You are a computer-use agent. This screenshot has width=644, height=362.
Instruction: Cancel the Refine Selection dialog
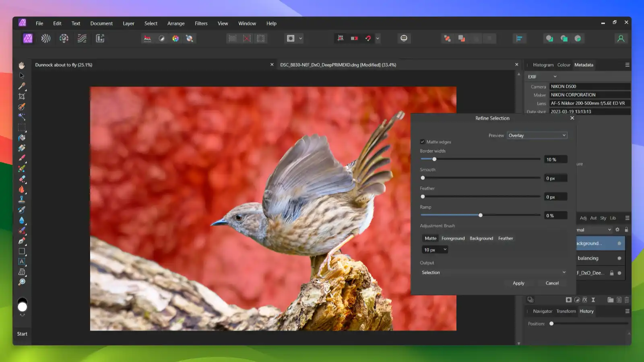click(x=552, y=283)
